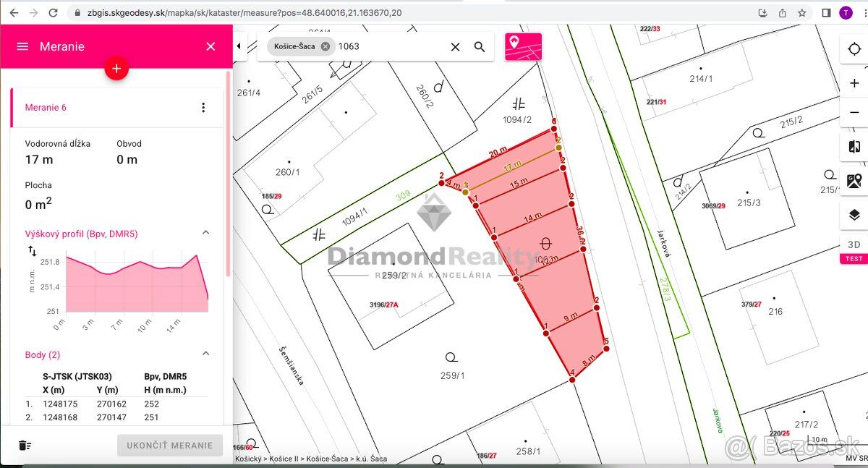Swap the elevation profile direction arrows
The height and width of the screenshot is (468, 868).
pos(32,251)
